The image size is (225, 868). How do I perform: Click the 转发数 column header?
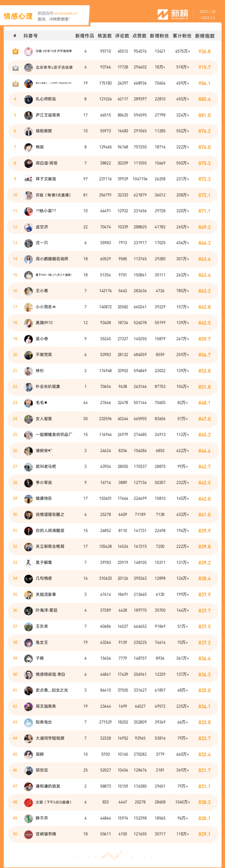coord(105,36)
